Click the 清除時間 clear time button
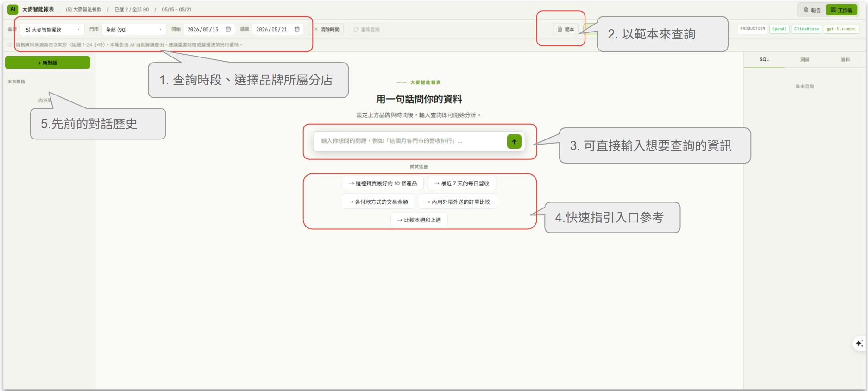 tap(327, 29)
